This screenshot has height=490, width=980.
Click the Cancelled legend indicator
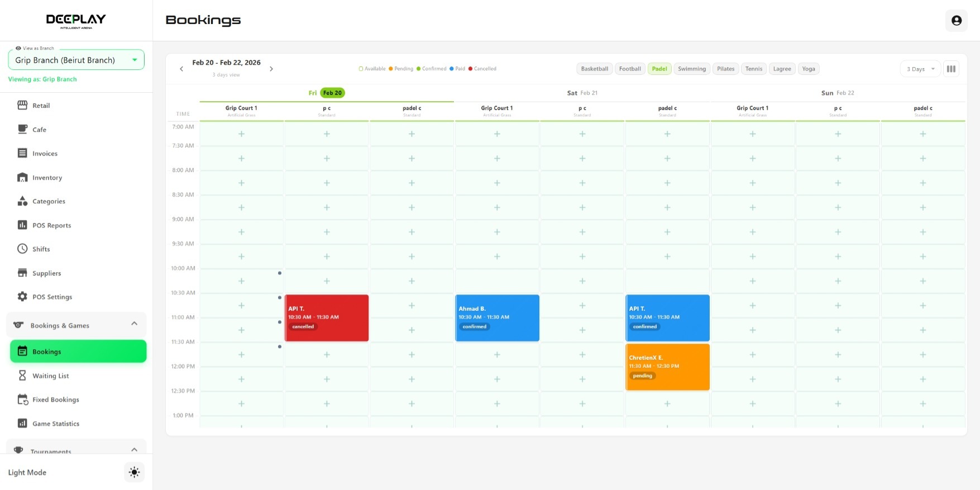[482, 69]
